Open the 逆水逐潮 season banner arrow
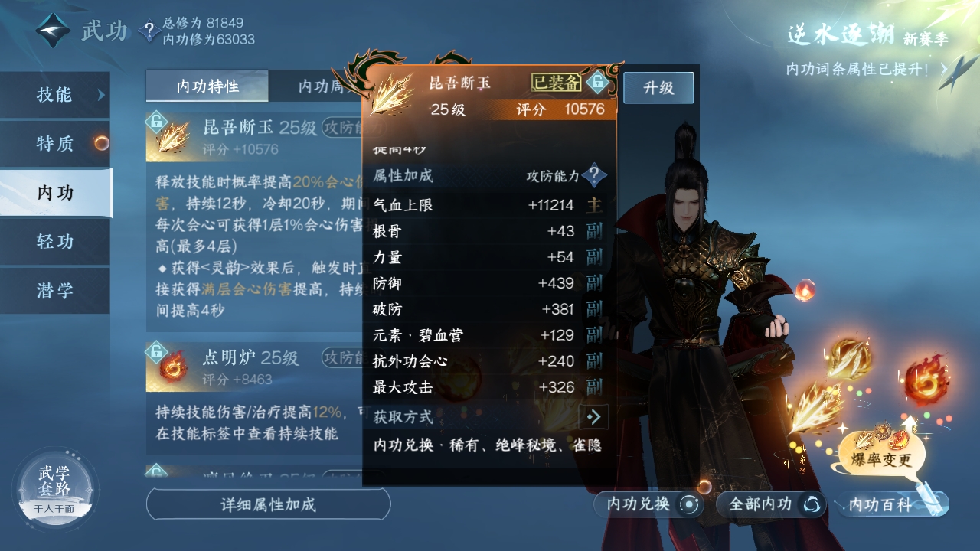Image resolution: width=980 pixels, height=551 pixels. tap(948, 69)
